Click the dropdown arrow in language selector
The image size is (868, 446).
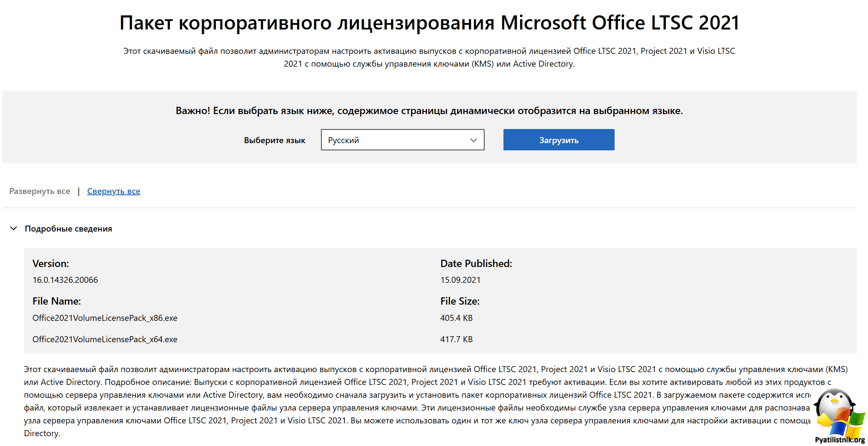coord(474,140)
